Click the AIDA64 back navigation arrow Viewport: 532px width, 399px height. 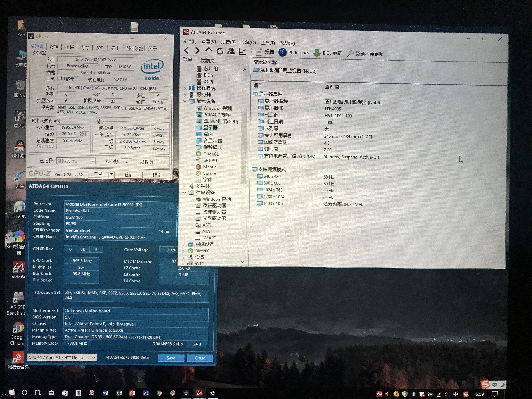tap(186, 50)
